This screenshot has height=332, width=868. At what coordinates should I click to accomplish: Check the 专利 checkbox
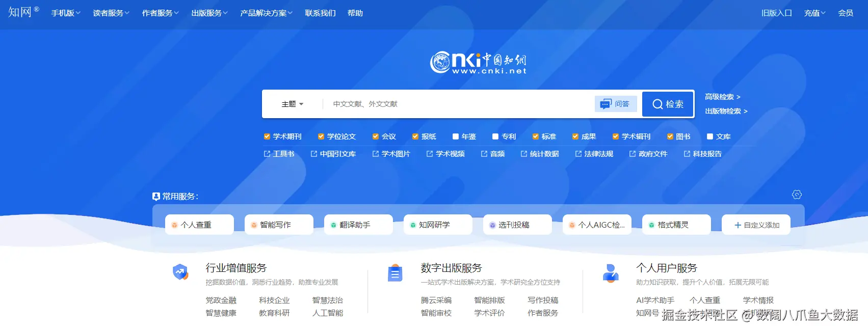tap(495, 136)
